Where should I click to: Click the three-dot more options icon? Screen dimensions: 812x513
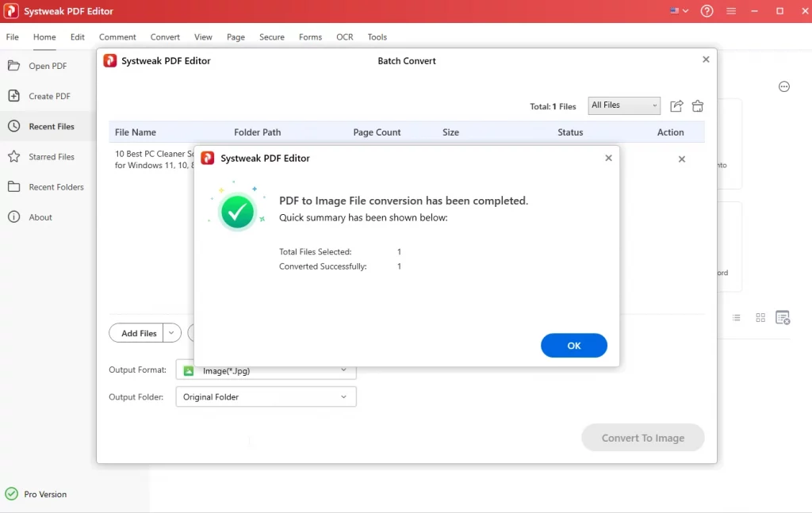tap(784, 86)
